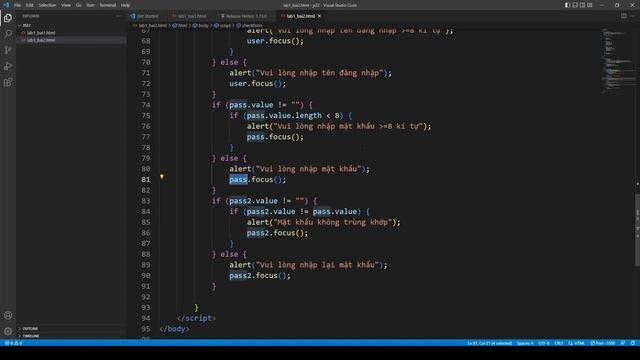Open the Go menu
The height and width of the screenshot is (360, 640).
coord(79,5)
